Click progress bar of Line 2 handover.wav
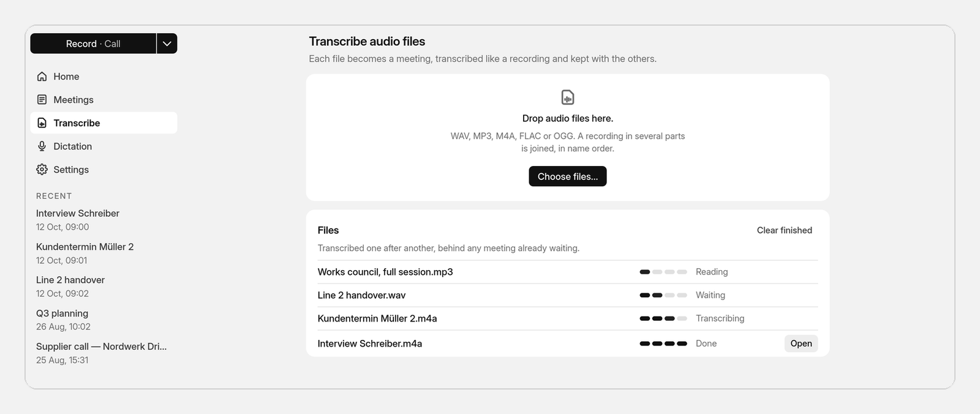This screenshot has width=980, height=414. (x=663, y=295)
